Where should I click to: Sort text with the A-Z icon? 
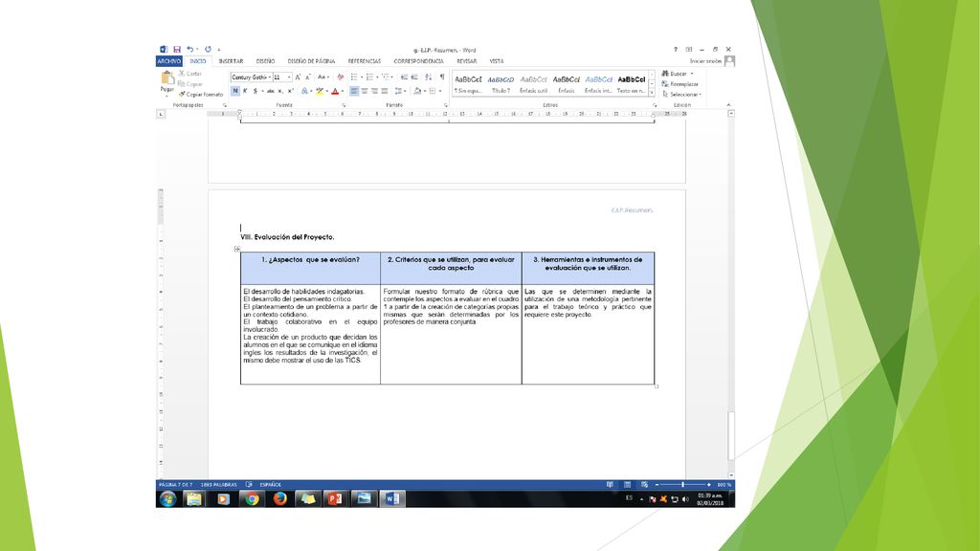(x=428, y=77)
